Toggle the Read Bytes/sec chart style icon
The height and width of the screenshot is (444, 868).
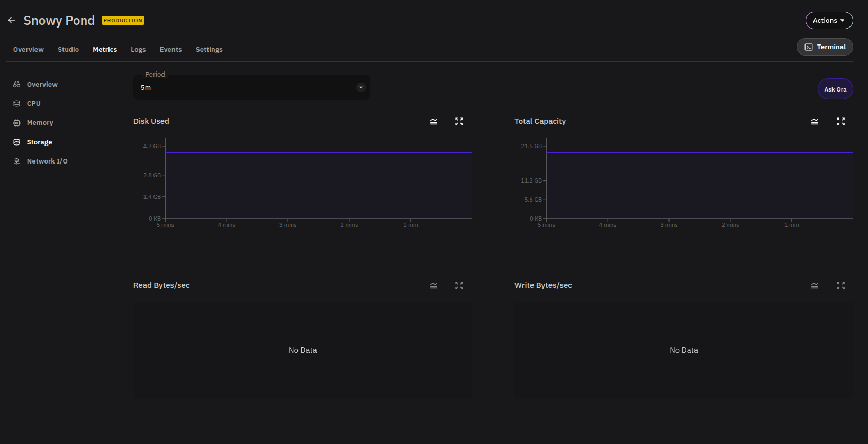434,286
